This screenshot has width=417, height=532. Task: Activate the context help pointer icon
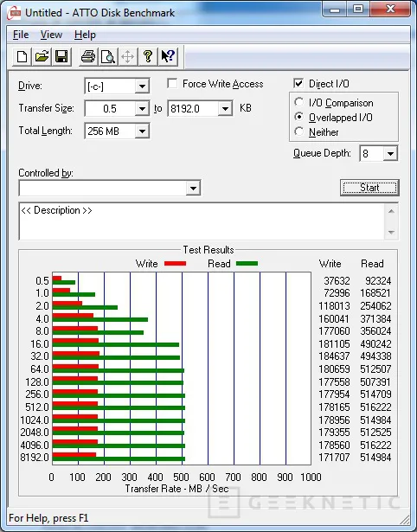(168, 56)
